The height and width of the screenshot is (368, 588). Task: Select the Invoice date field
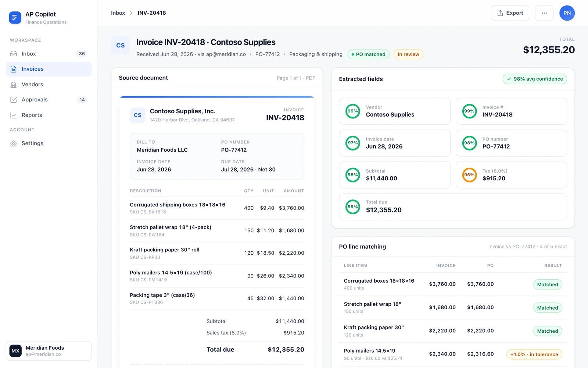pos(395,143)
